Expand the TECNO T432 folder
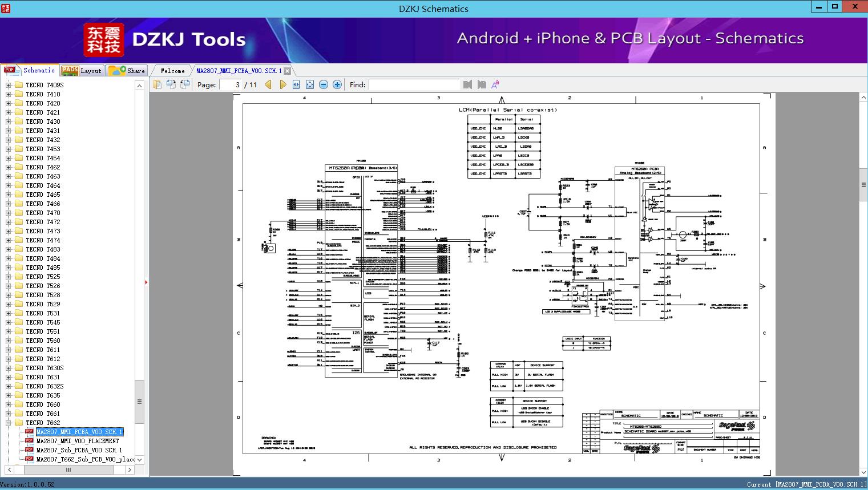868x490 pixels. pyautogui.click(x=8, y=140)
